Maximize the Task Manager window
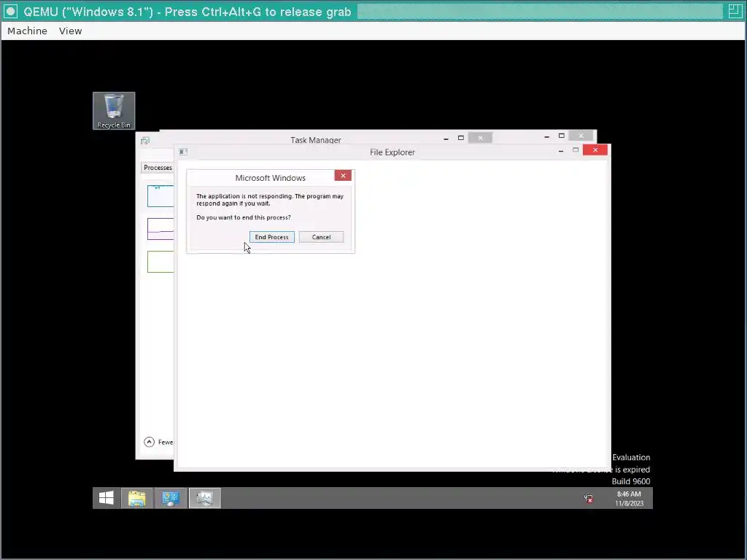The width and height of the screenshot is (747, 560). pyautogui.click(x=461, y=138)
